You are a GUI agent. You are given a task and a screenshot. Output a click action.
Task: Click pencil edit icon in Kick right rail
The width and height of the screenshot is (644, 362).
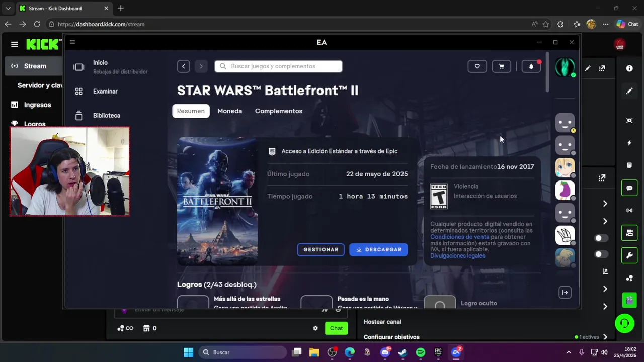tap(629, 91)
